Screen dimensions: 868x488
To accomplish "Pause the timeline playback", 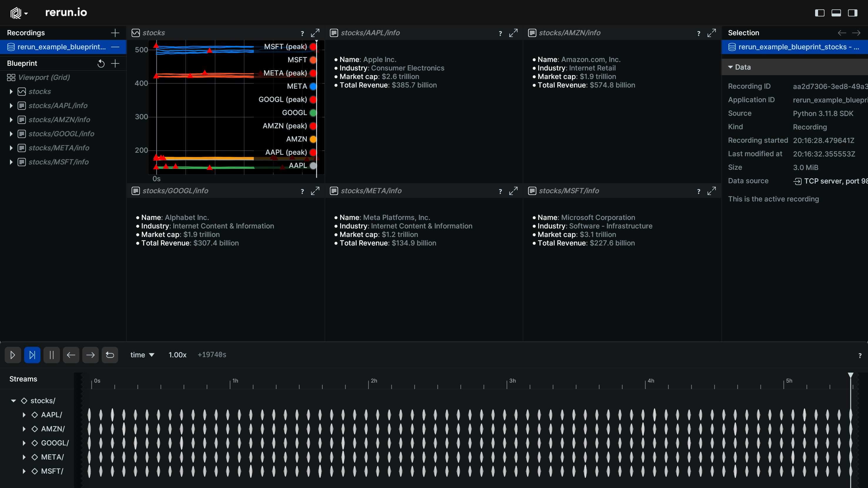I will coord(51,355).
